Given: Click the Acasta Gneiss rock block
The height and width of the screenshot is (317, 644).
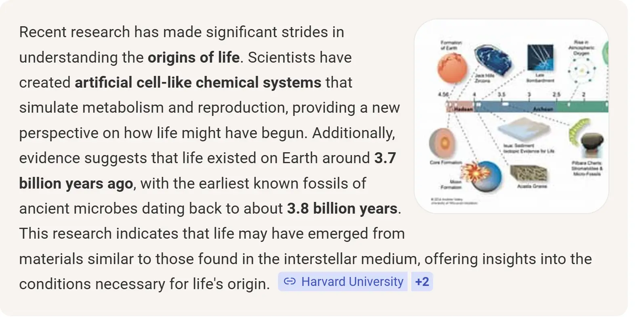Looking at the screenshot, I should (528, 173).
